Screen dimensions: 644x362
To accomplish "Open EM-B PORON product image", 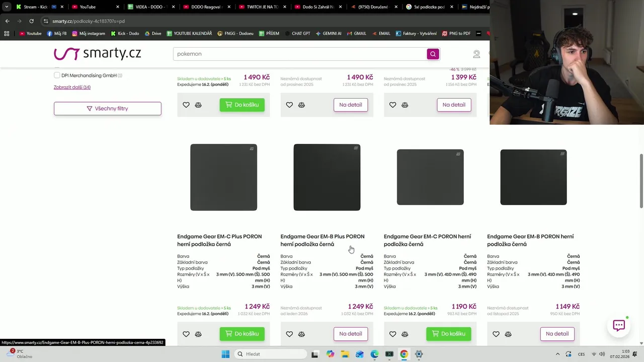I will coord(533,177).
